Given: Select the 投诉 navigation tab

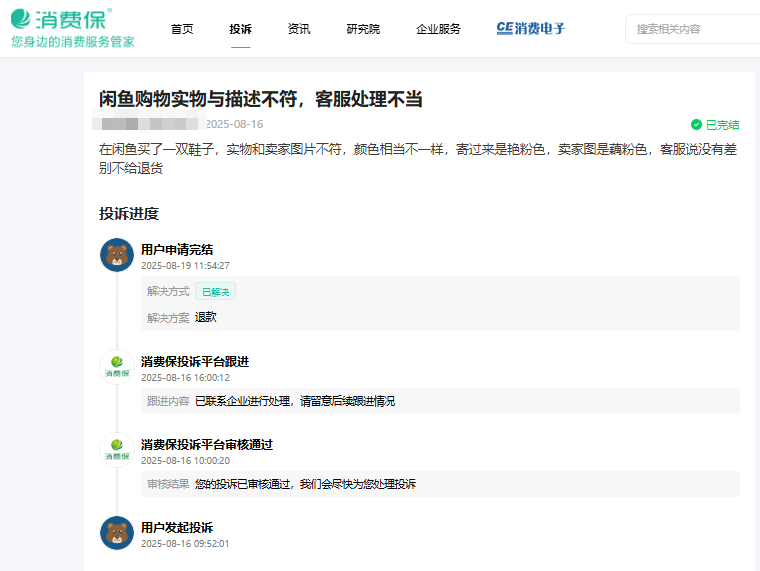Looking at the screenshot, I should 240,29.
